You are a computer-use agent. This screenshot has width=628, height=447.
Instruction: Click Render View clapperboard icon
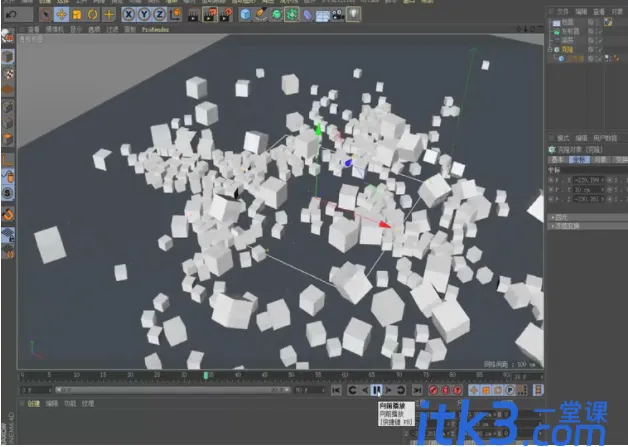(x=194, y=15)
